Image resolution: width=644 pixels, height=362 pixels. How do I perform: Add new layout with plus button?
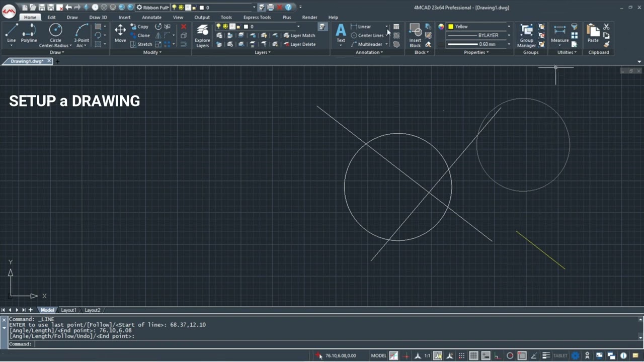[x=31, y=310]
